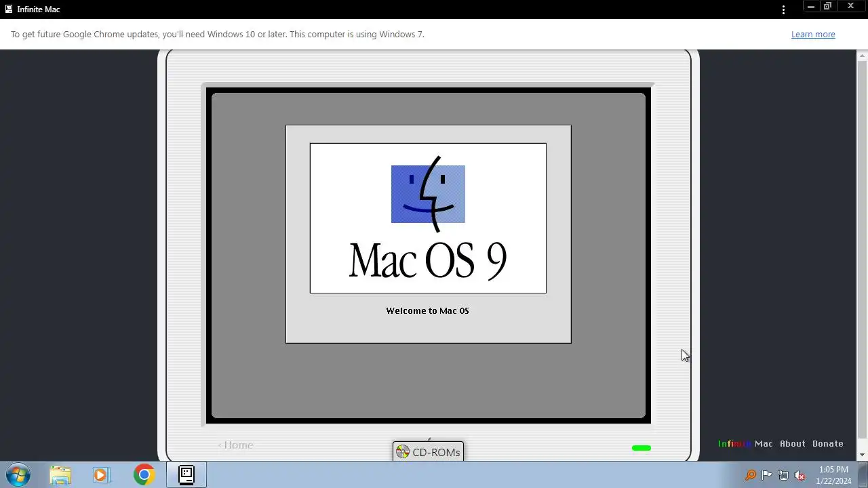Open Action Center flag icon
This screenshot has height=488, width=868.
(x=767, y=475)
